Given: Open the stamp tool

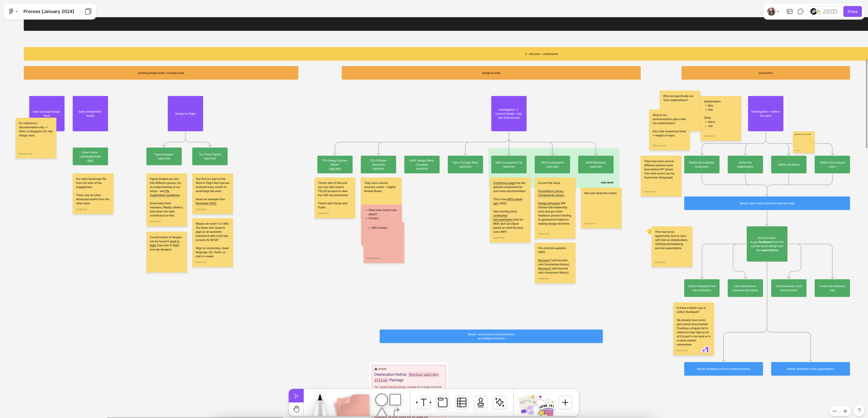Looking at the screenshot, I should 481,402.
